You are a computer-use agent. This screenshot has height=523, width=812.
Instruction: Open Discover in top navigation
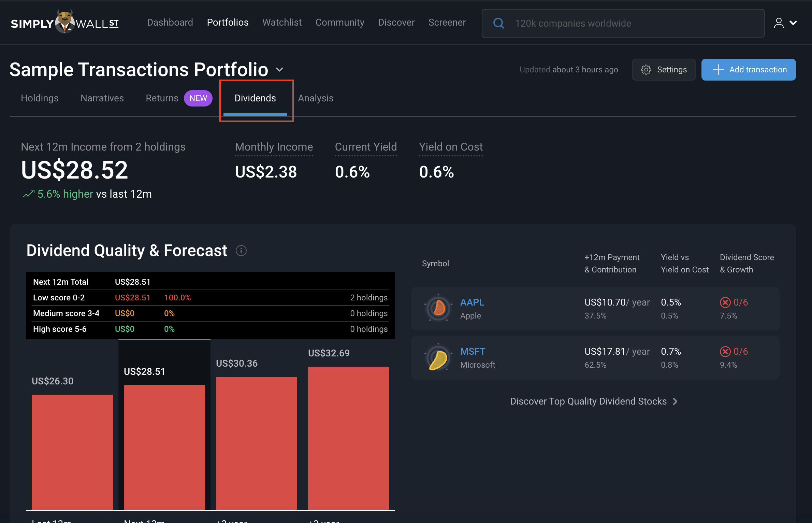pos(396,23)
